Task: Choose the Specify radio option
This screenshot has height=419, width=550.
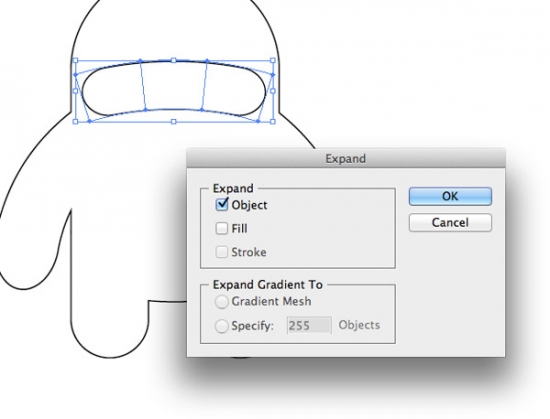Action: tap(222, 326)
